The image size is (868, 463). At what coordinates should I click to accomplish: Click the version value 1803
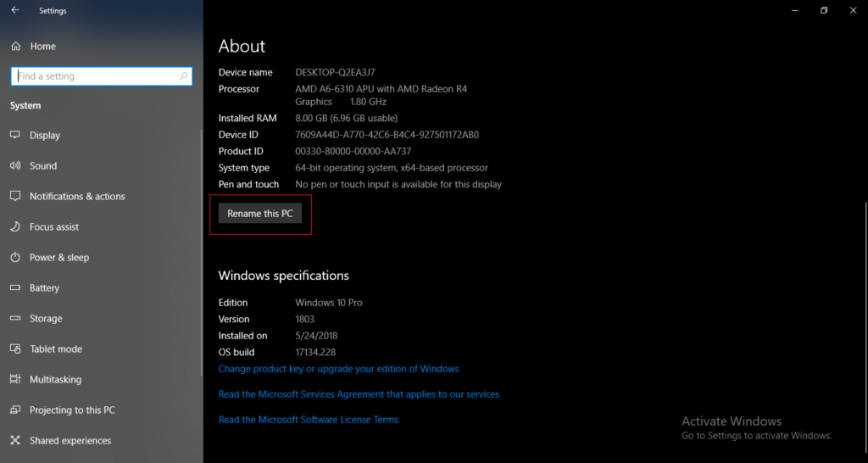tap(305, 319)
